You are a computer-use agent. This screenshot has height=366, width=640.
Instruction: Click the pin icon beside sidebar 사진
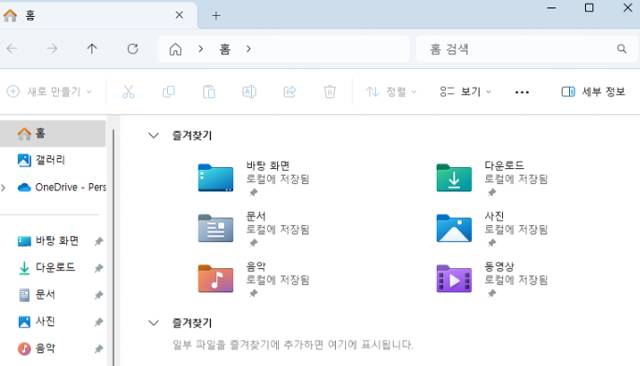pyautogui.click(x=98, y=322)
